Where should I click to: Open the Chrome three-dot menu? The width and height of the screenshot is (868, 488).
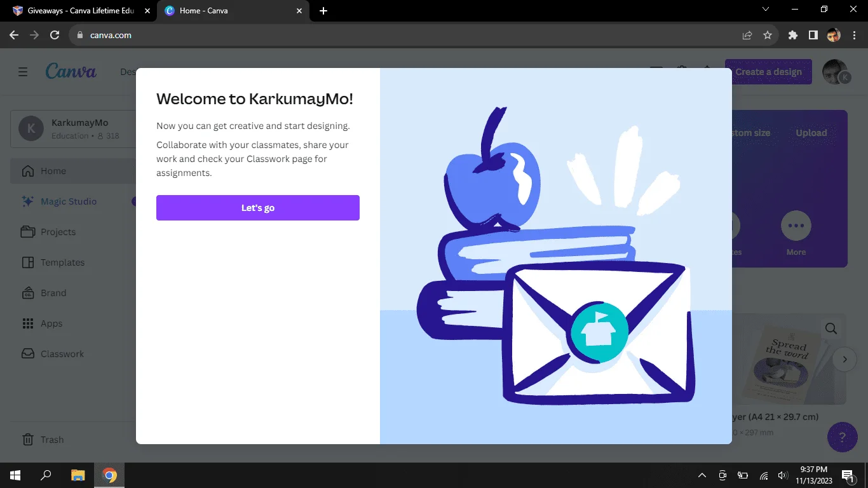pos(854,36)
